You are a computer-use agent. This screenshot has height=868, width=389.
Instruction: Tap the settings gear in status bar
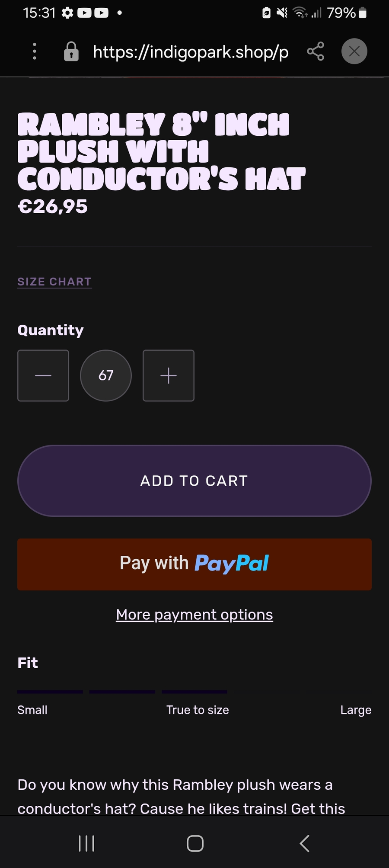67,13
